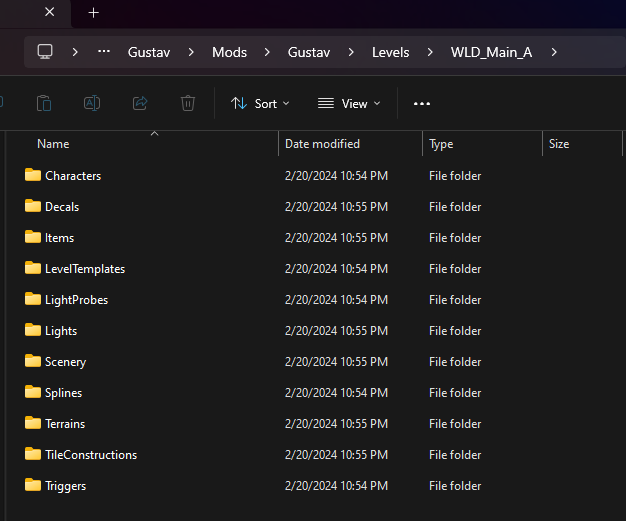The width and height of the screenshot is (626, 521).
Task: Click the Rename toolbar icon
Action: (x=92, y=103)
